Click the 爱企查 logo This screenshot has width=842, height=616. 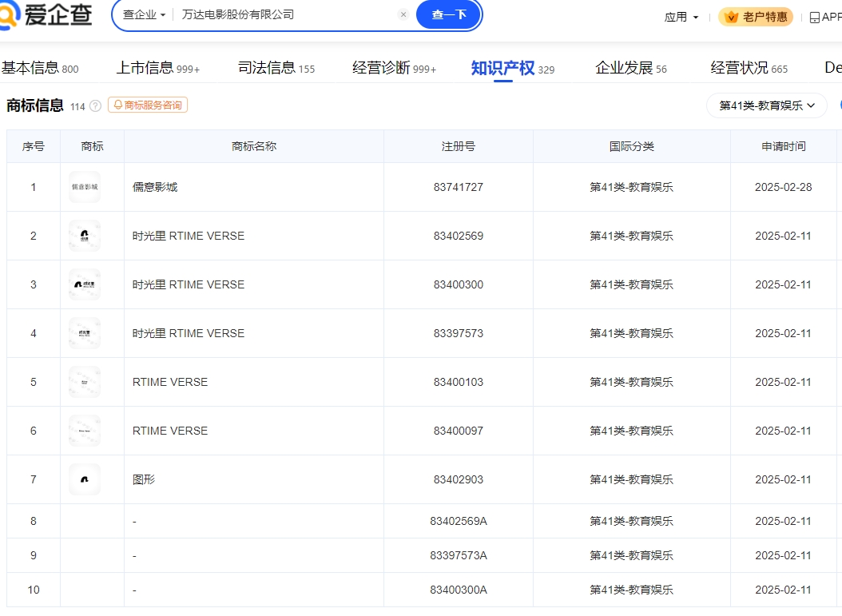(x=45, y=14)
